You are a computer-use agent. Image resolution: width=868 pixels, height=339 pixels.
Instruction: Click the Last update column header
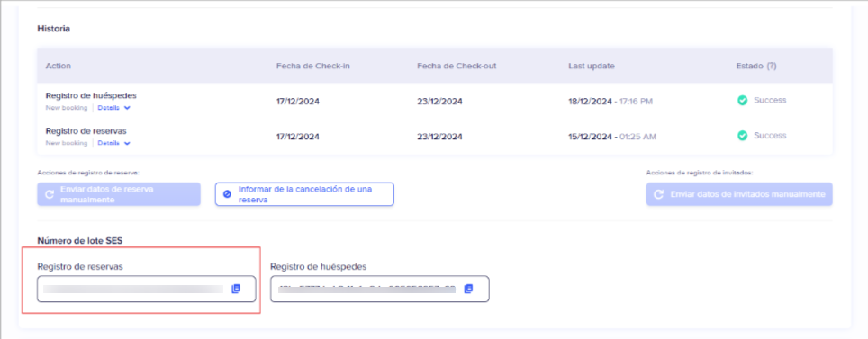(592, 66)
